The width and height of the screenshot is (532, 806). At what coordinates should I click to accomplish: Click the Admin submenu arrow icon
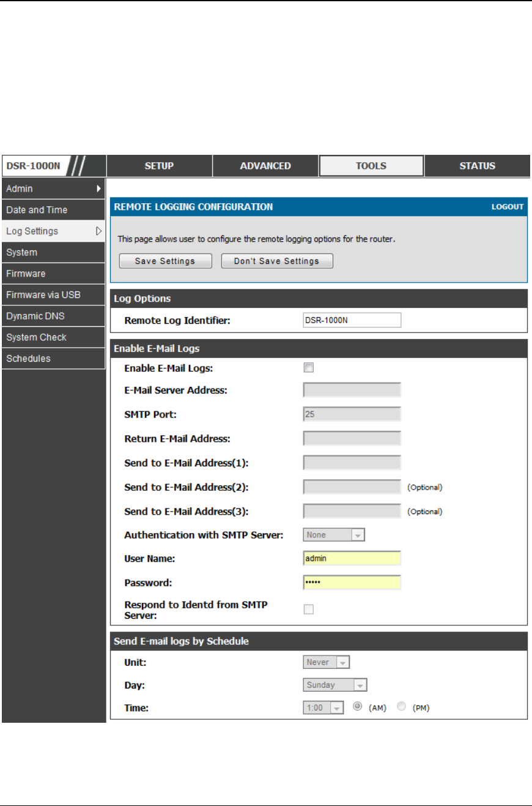pyautogui.click(x=98, y=188)
